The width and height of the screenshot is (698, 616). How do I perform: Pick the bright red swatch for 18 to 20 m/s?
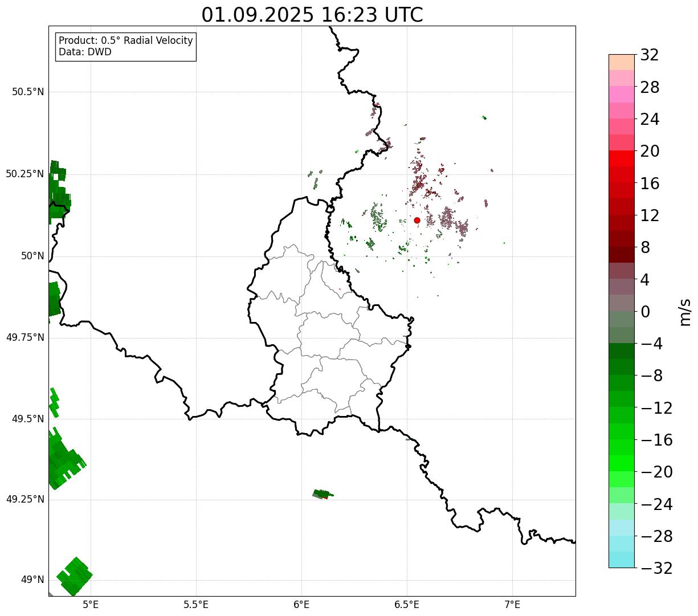point(622,158)
